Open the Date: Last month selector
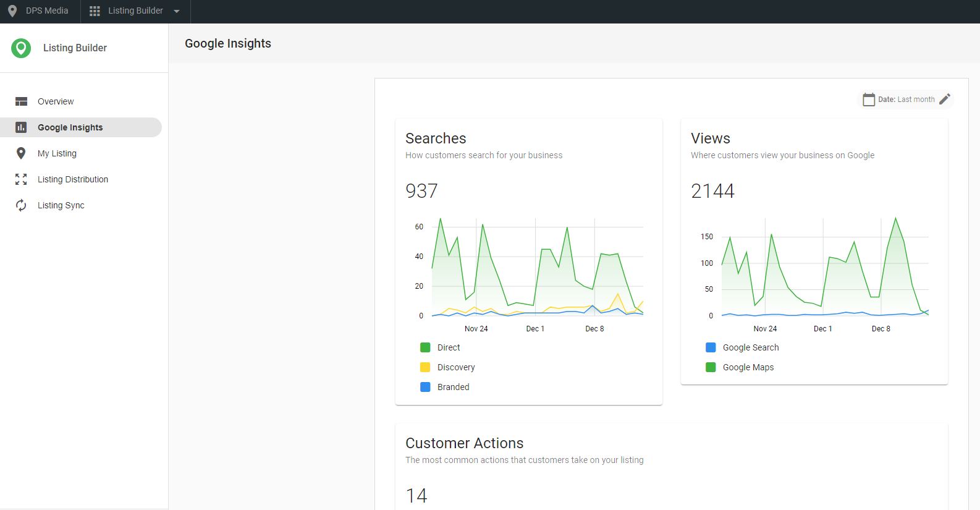The width and height of the screenshot is (980, 510). point(906,100)
